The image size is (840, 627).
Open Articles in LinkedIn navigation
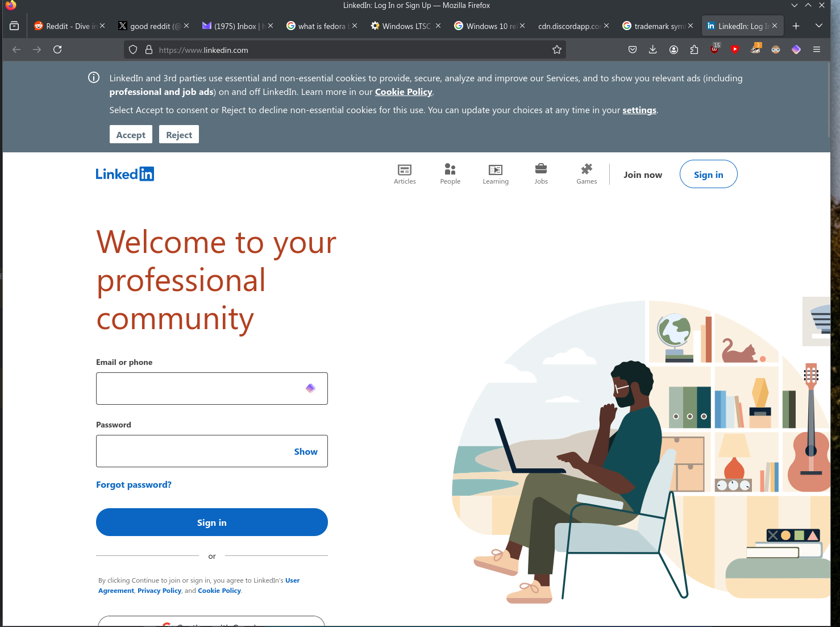pyautogui.click(x=405, y=174)
